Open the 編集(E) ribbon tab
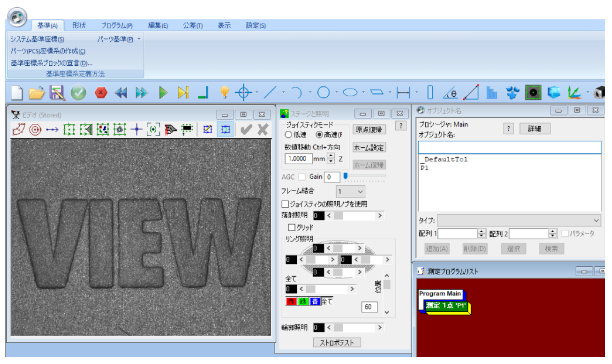The height and width of the screenshot is (364, 612). (158, 25)
